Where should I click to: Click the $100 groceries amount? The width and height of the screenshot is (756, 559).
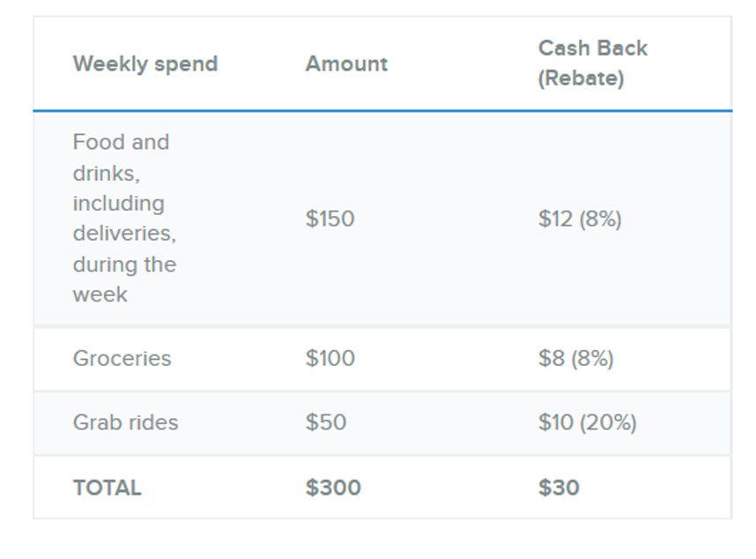330,359
